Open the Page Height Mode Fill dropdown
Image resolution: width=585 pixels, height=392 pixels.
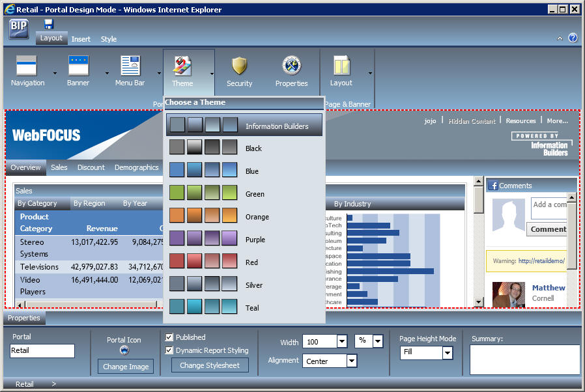pos(448,352)
